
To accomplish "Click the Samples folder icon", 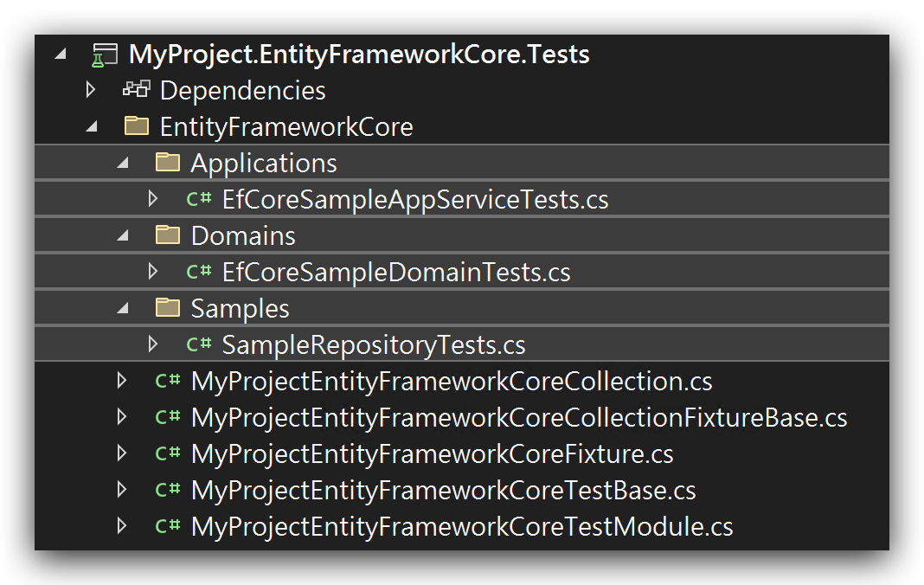I will point(166,308).
